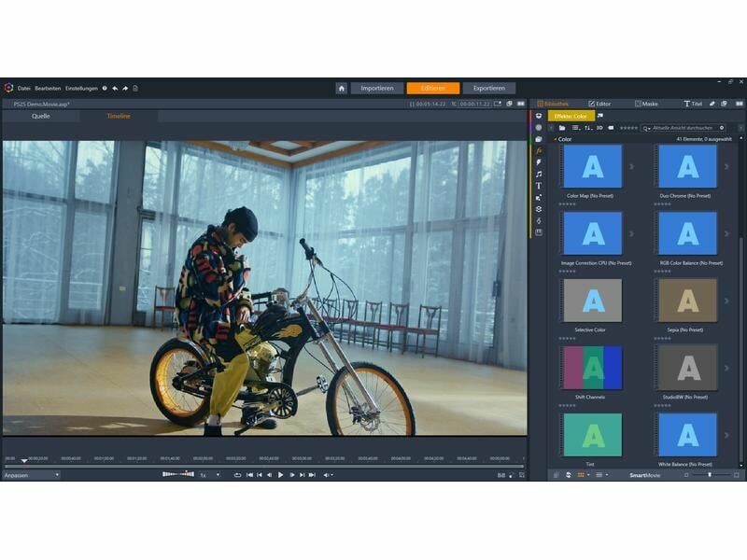
Task: Jump to end of the clip
Action: pyautogui.click(x=313, y=475)
